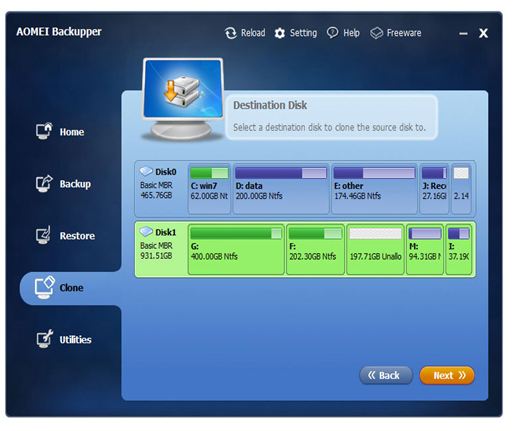Select the 197.71GB Unallocated block

click(x=376, y=249)
